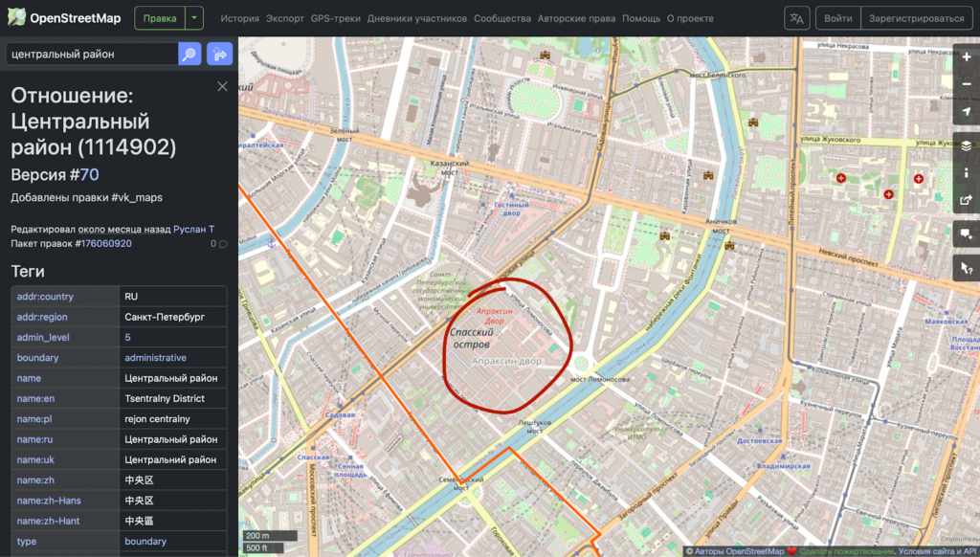
Task: Open the История tab
Action: (x=239, y=18)
